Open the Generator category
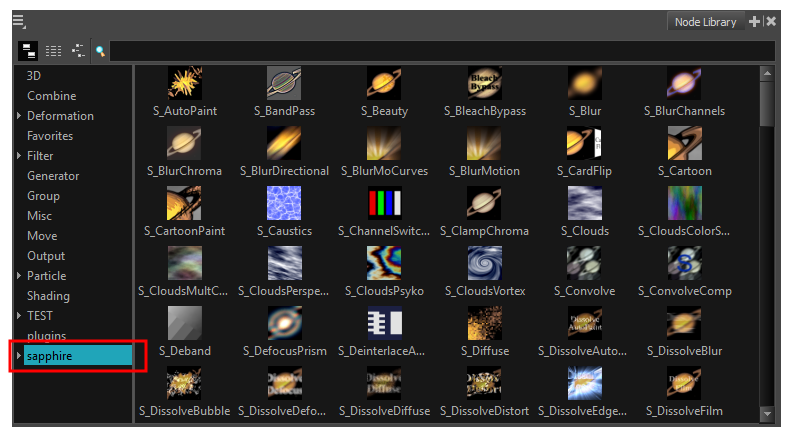 (x=53, y=176)
